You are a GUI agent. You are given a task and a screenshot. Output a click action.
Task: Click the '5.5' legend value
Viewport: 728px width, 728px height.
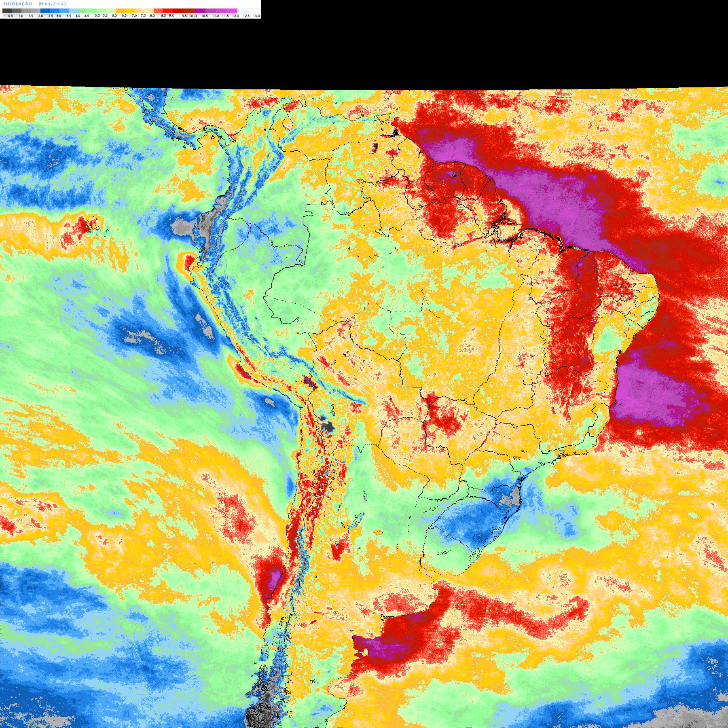[x=105, y=15]
